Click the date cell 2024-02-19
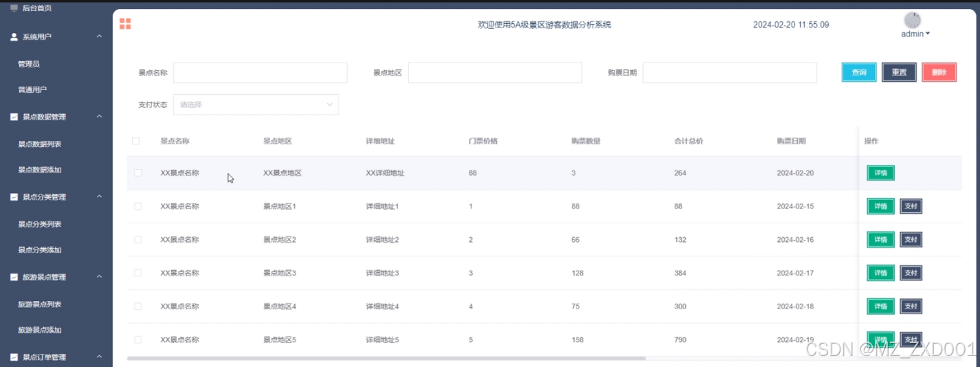This screenshot has width=980, height=367. point(795,340)
